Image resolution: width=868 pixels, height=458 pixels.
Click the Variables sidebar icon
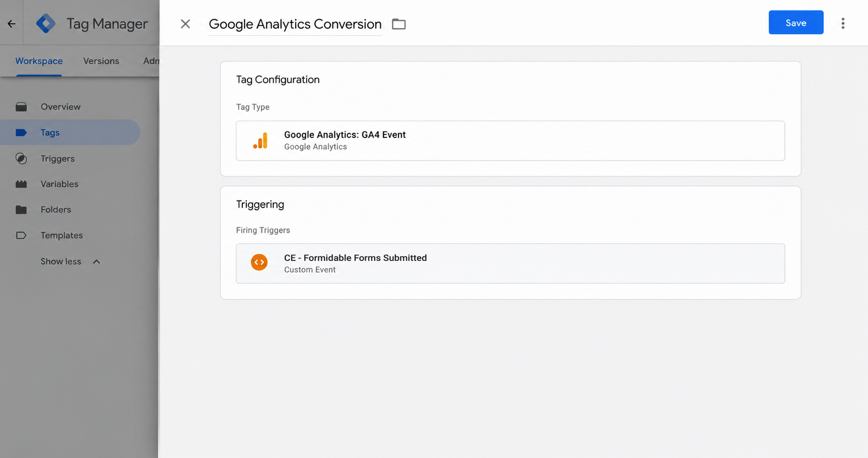point(21,184)
